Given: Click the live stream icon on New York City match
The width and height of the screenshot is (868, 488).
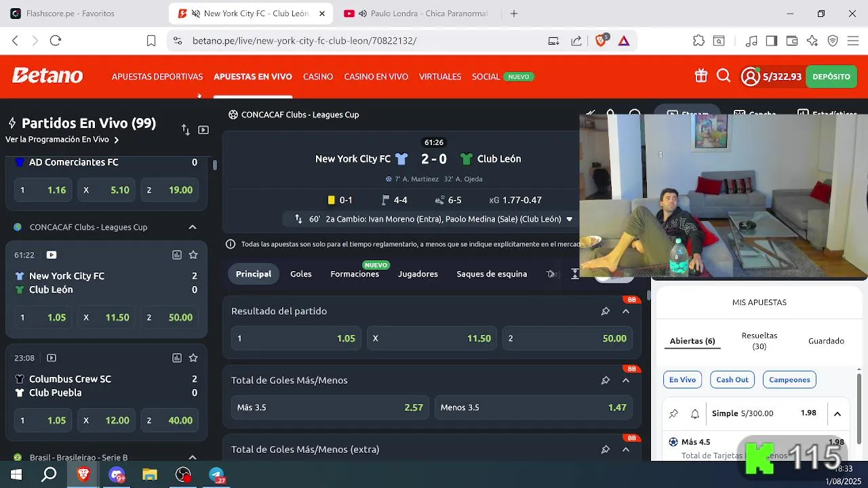Looking at the screenshot, I should (x=52, y=255).
